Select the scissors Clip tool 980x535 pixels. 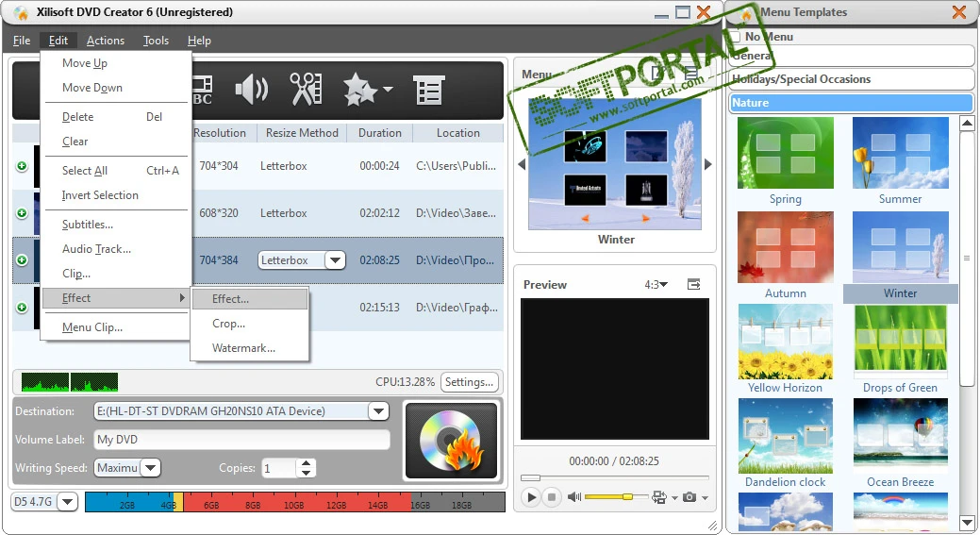click(x=306, y=90)
